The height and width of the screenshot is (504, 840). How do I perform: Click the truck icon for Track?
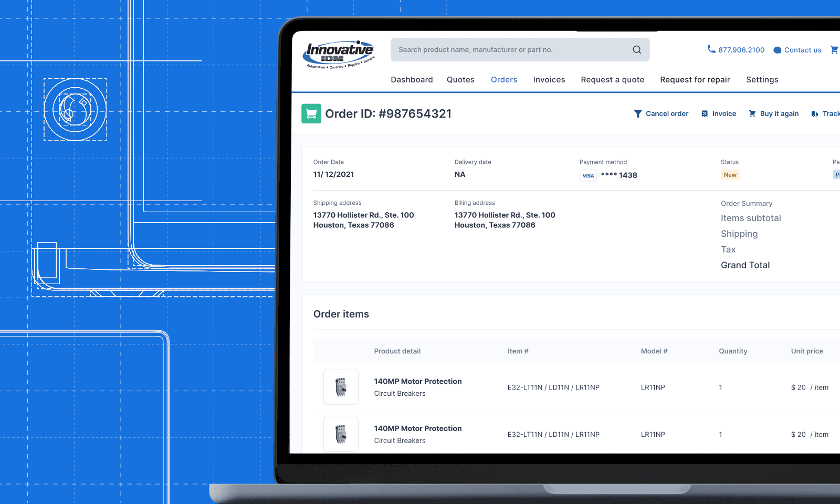(x=815, y=114)
